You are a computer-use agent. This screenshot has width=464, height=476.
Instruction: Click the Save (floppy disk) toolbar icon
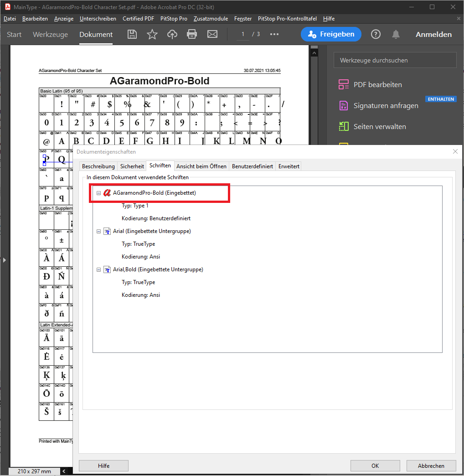click(x=132, y=34)
